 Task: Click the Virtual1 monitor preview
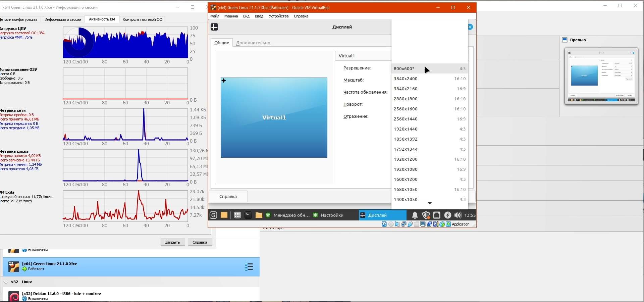coord(274,117)
